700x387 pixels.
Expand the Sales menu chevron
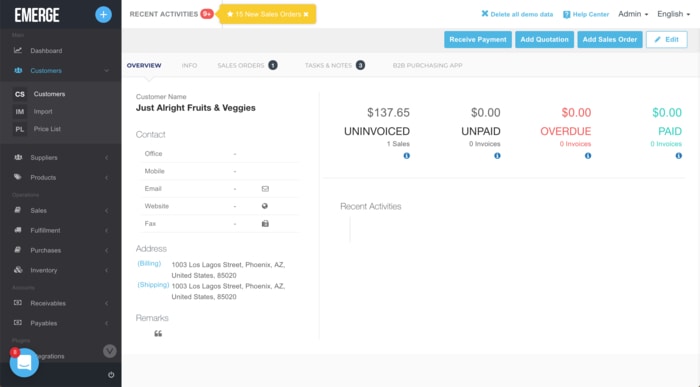tap(107, 211)
